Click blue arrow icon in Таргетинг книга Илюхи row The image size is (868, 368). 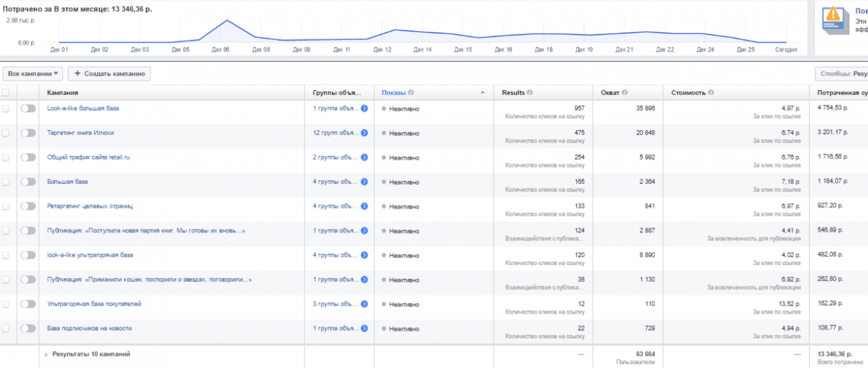[364, 132]
